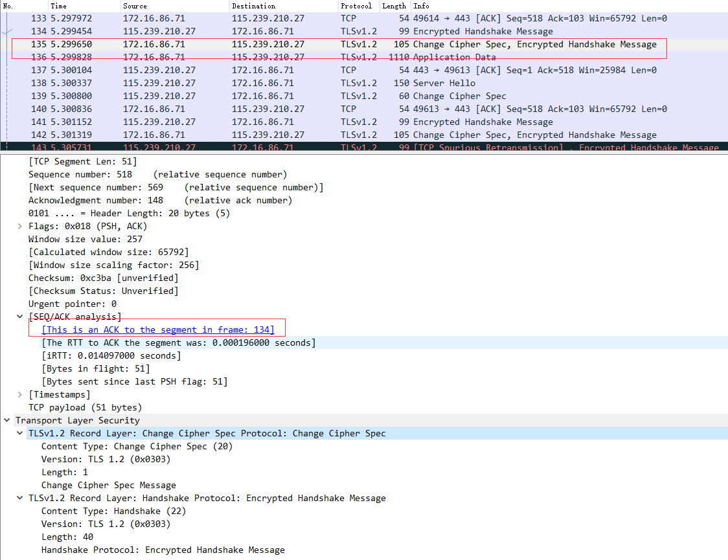Click destination 172.16.86.71 in packet 138

263,83
